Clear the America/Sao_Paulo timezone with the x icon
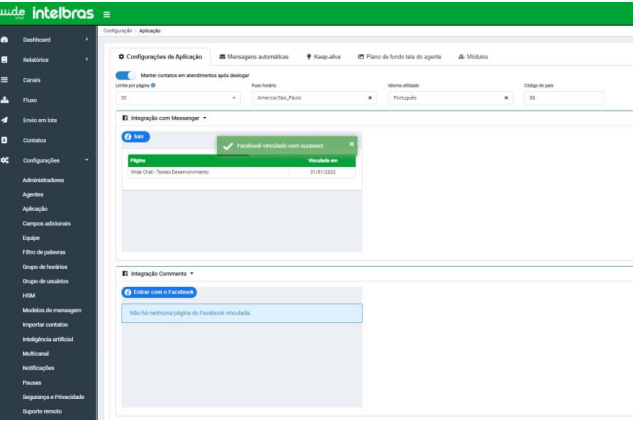The image size is (633, 421). 370,98
